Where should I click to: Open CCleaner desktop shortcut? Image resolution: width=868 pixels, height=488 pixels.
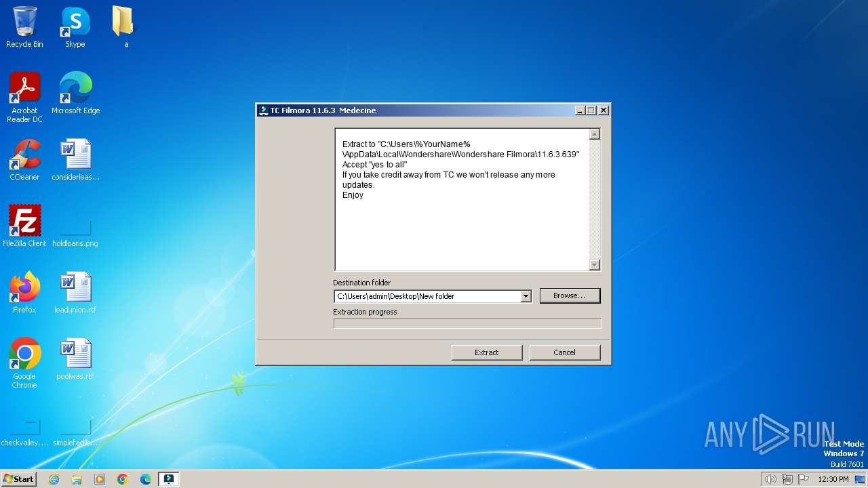[24, 160]
